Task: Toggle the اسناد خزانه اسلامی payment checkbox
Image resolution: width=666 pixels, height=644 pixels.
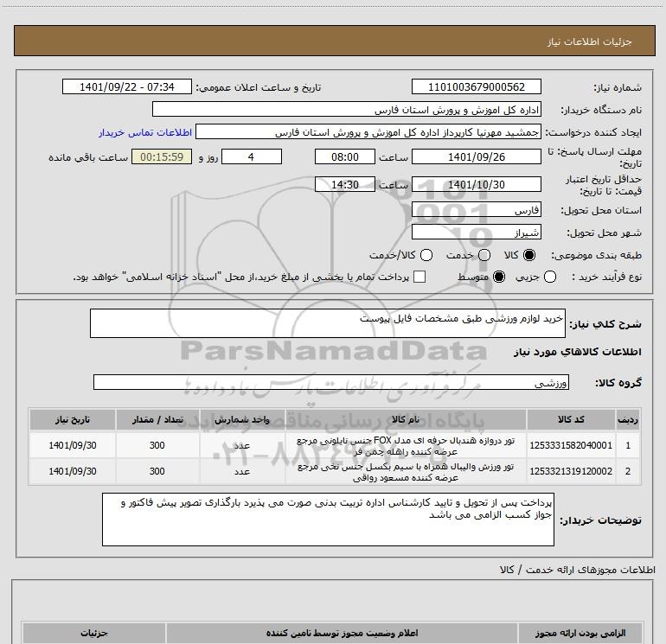Action: point(419,277)
